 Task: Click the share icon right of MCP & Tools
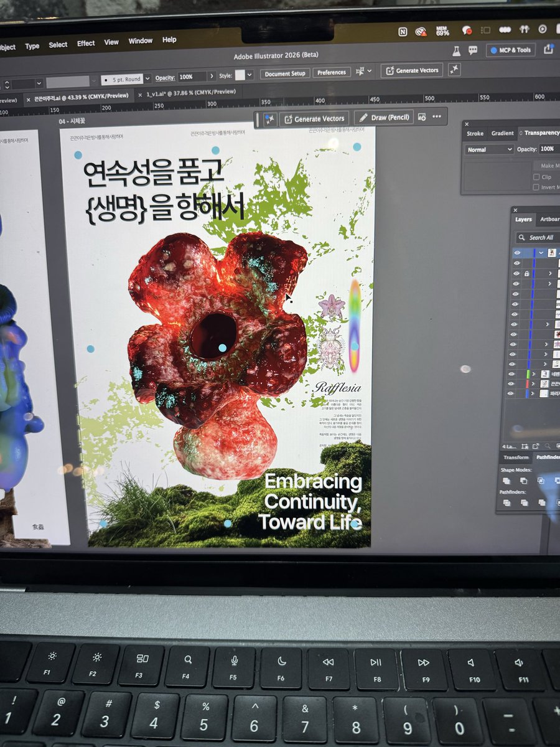(x=548, y=49)
